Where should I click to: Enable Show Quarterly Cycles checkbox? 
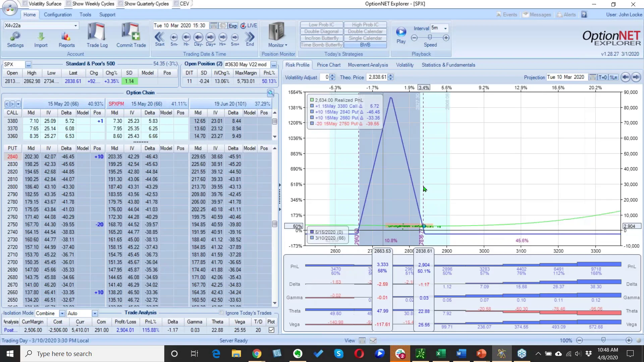click(120, 4)
